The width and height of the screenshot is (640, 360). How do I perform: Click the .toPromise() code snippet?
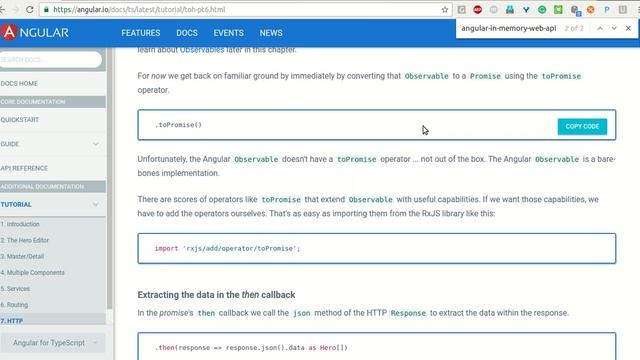coord(178,125)
